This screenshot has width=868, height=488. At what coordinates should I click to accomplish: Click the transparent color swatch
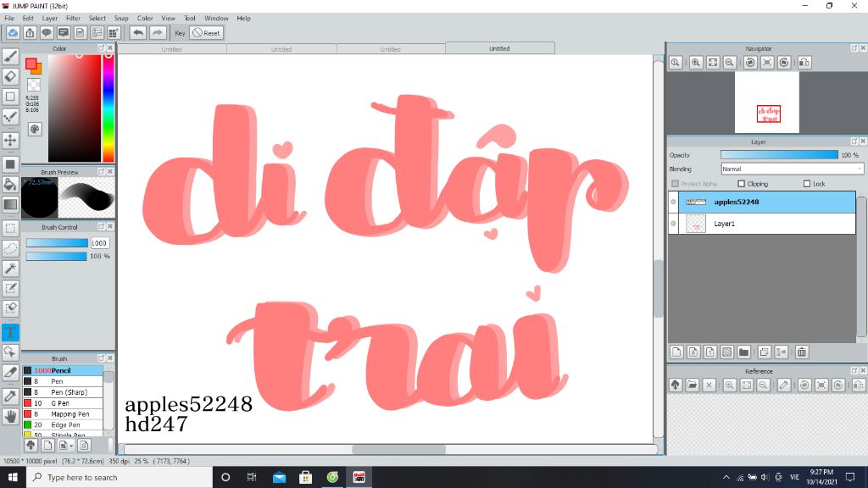pyautogui.click(x=34, y=84)
